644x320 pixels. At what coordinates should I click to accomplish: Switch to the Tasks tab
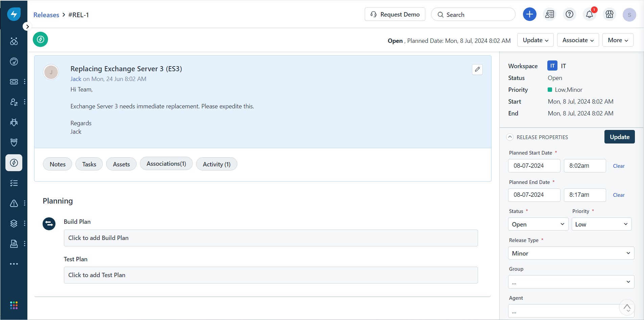89,164
